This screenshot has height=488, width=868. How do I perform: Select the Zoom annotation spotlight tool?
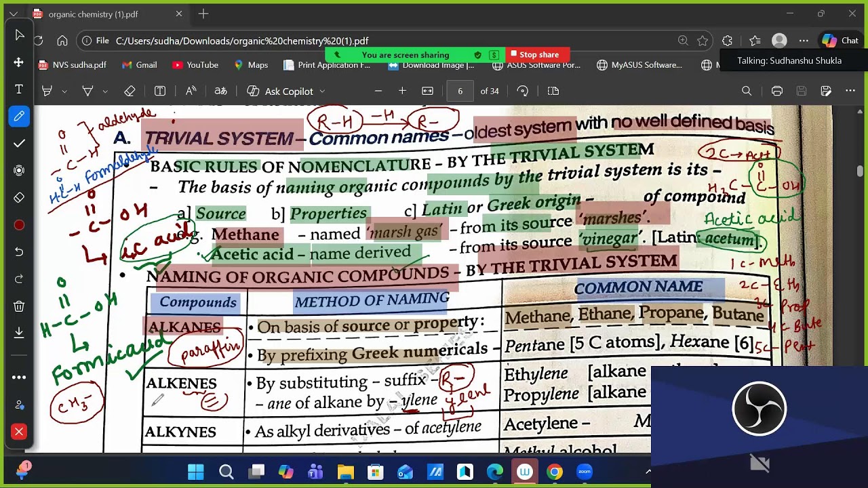pos(19,171)
